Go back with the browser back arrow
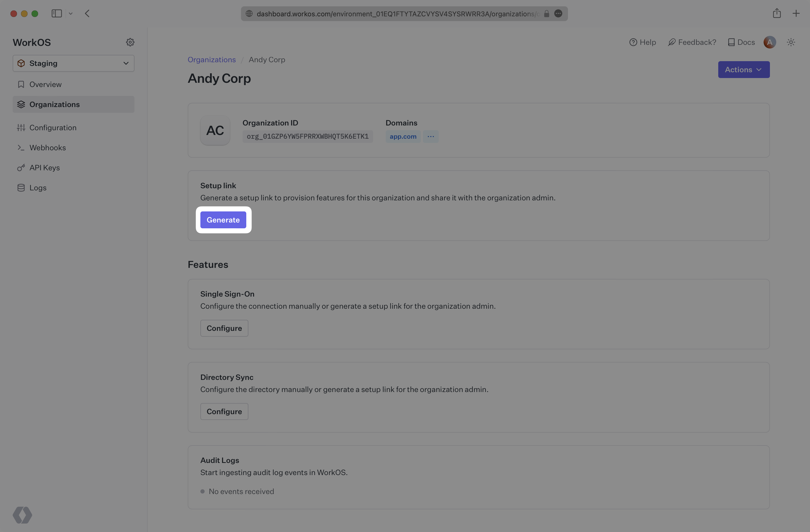The image size is (810, 532). (87, 14)
